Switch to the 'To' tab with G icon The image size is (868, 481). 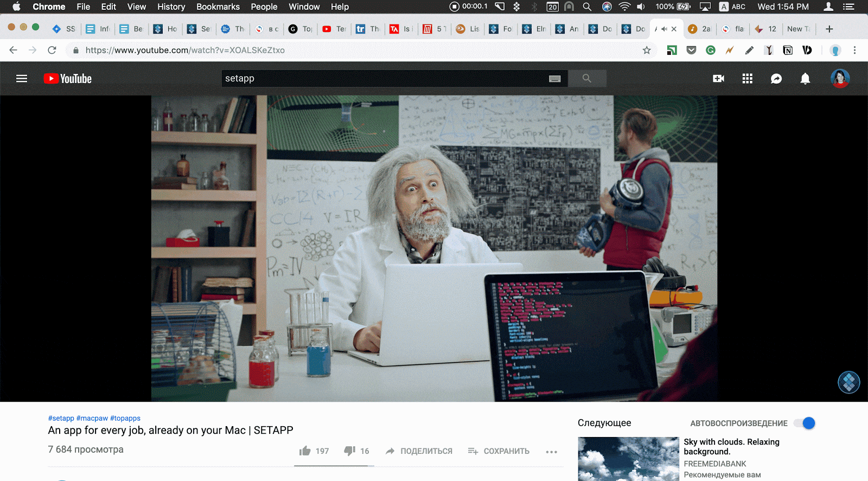pos(301,29)
